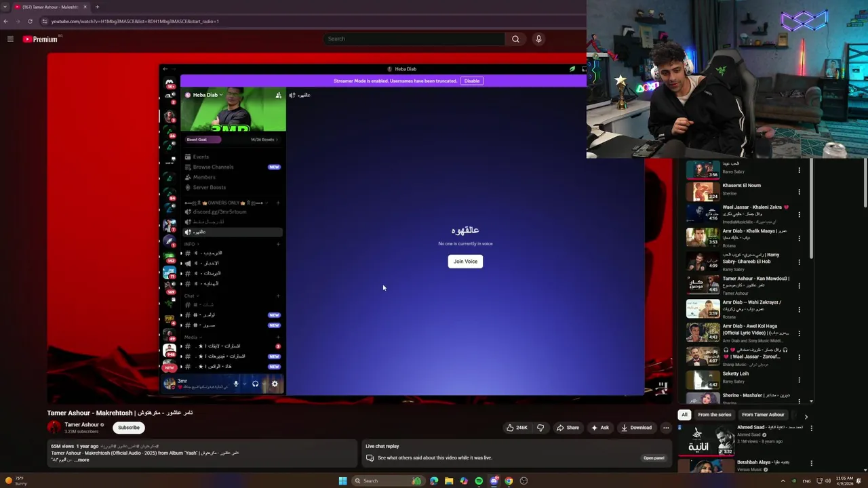This screenshot has width=868, height=488.
Task: Add channel via INFO category plus
Action: pyautogui.click(x=278, y=244)
